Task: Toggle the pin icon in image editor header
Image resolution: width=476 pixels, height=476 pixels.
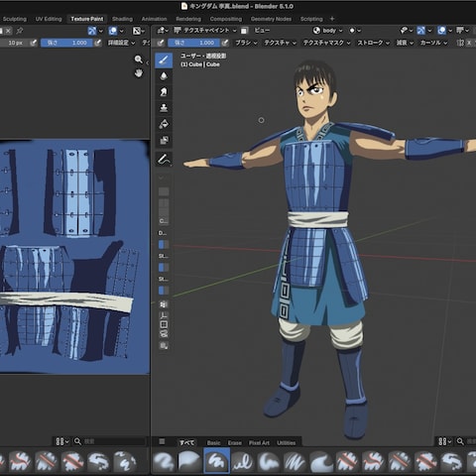Action: point(20,31)
